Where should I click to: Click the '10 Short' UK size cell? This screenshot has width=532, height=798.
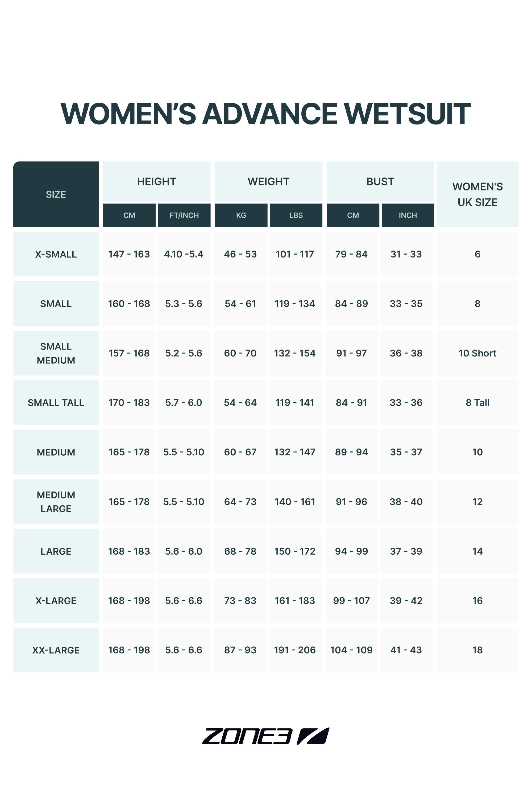point(477,353)
